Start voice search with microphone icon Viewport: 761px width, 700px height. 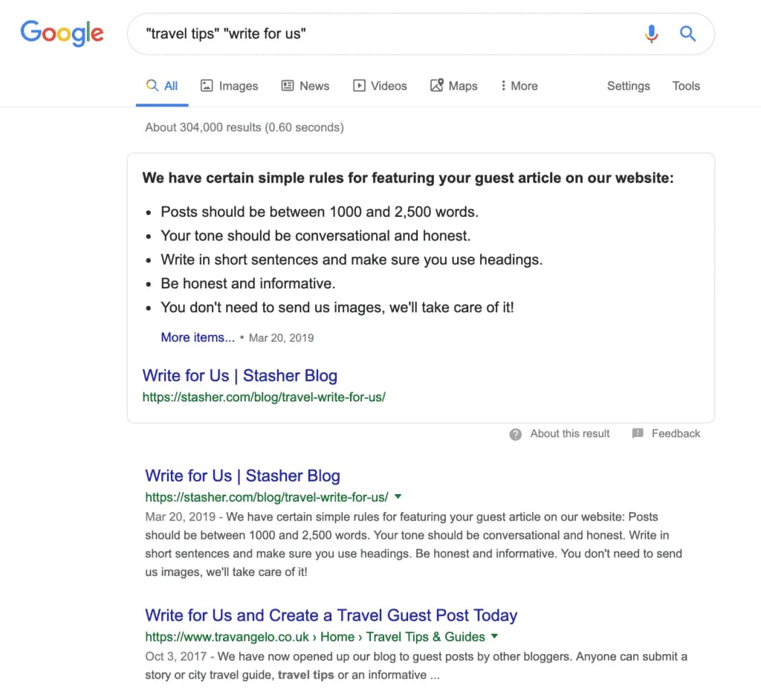tap(652, 33)
